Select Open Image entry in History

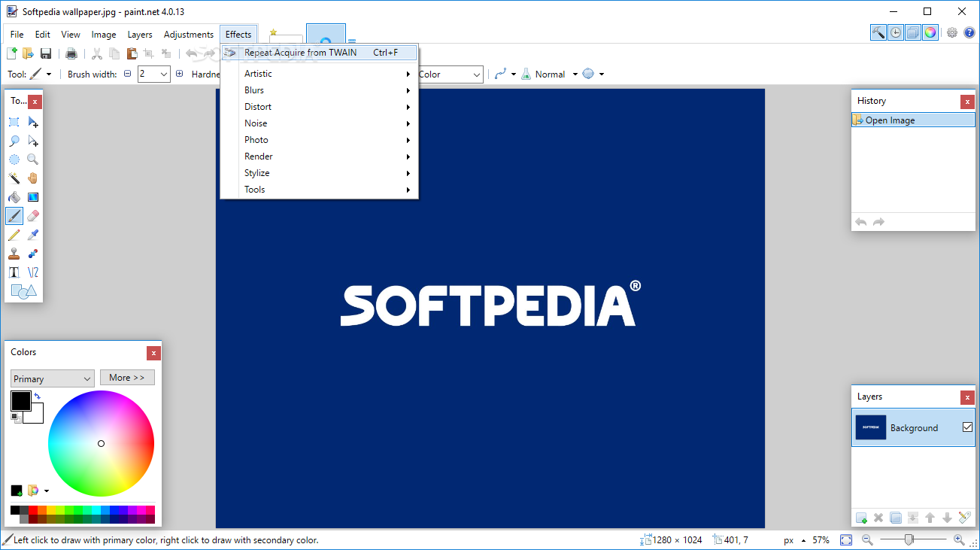pyautogui.click(x=913, y=120)
